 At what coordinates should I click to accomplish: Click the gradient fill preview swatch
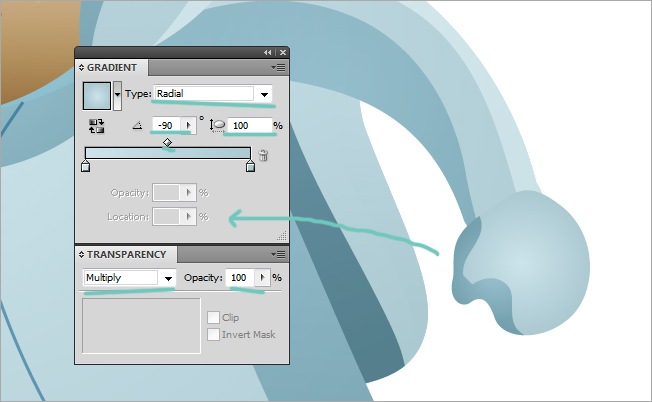(96, 96)
